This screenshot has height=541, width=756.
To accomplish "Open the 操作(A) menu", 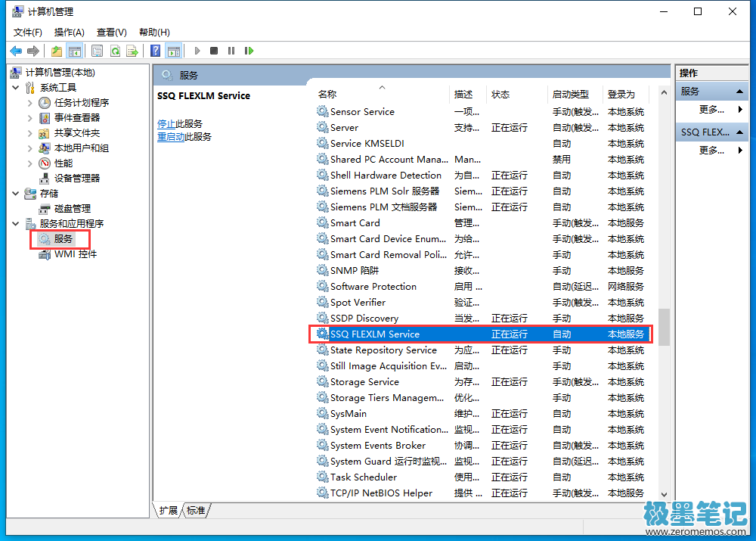I will click(69, 32).
